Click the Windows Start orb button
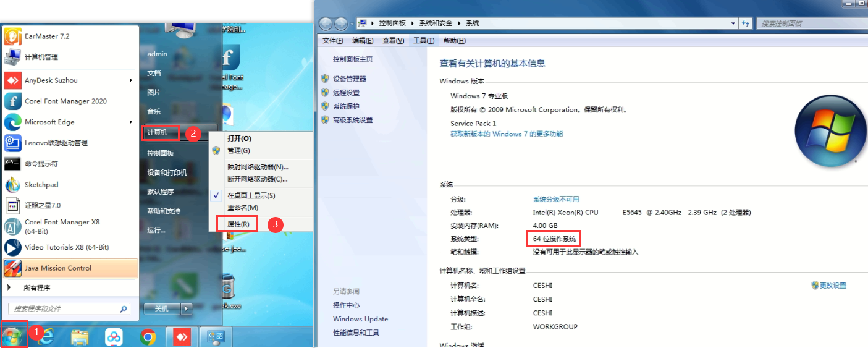 pos(13,336)
